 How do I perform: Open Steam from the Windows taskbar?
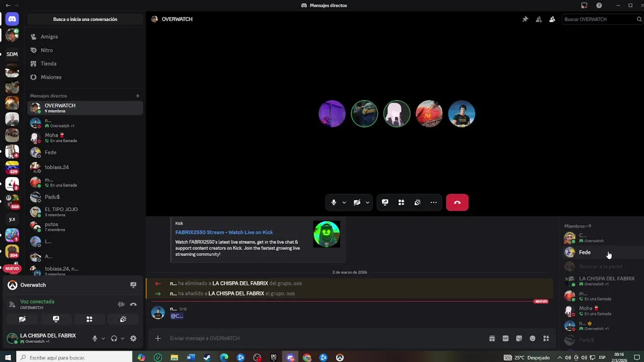click(x=207, y=357)
